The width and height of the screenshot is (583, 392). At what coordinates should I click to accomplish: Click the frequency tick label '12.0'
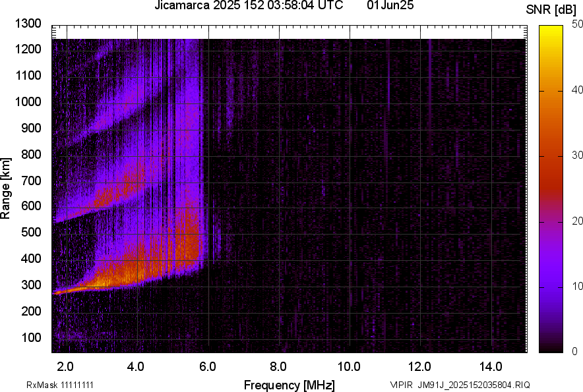420,367
